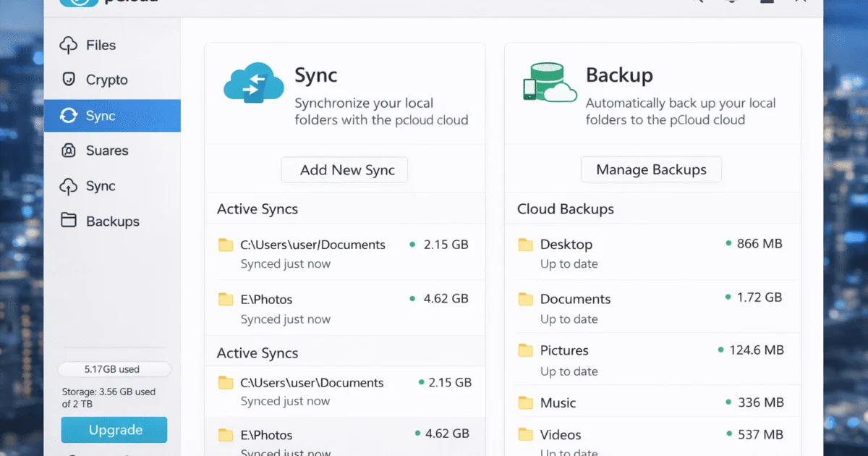This screenshot has height=456, width=868.
Task: Click the green status dot beside 124.6 MB
Action: 720,350
